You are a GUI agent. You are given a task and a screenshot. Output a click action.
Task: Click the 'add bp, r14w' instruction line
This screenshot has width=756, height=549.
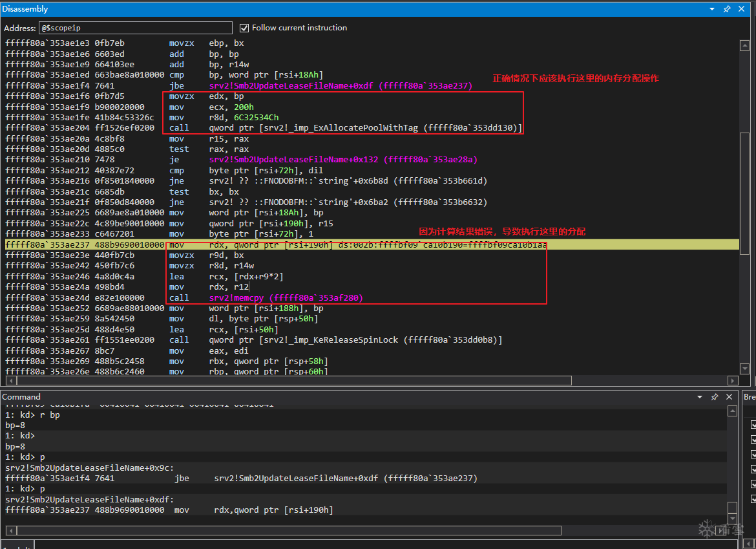click(127, 65)
